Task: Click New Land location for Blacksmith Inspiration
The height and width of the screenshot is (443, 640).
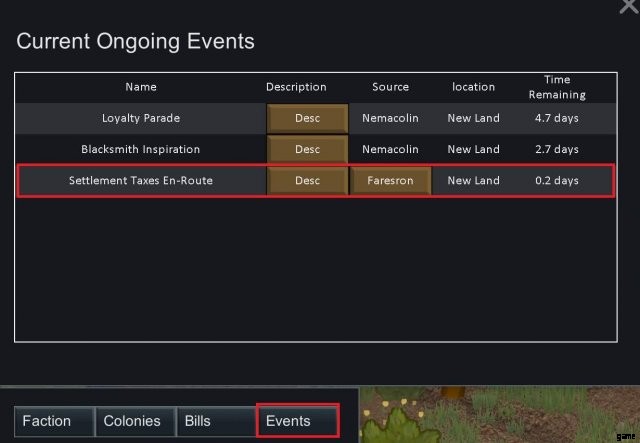Action: (x=473, y=149)
